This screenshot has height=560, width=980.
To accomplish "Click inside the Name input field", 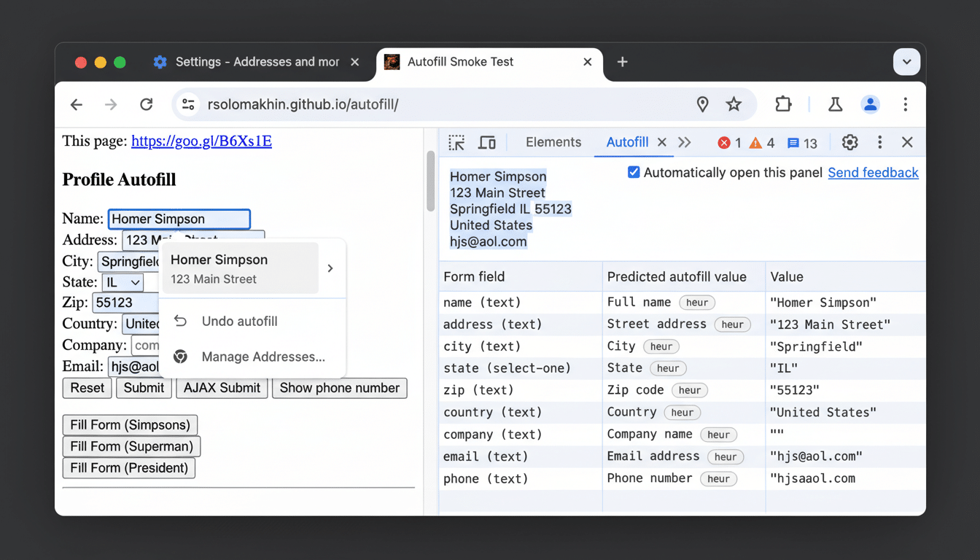I will pyautogui.click(x=179, y=219).
